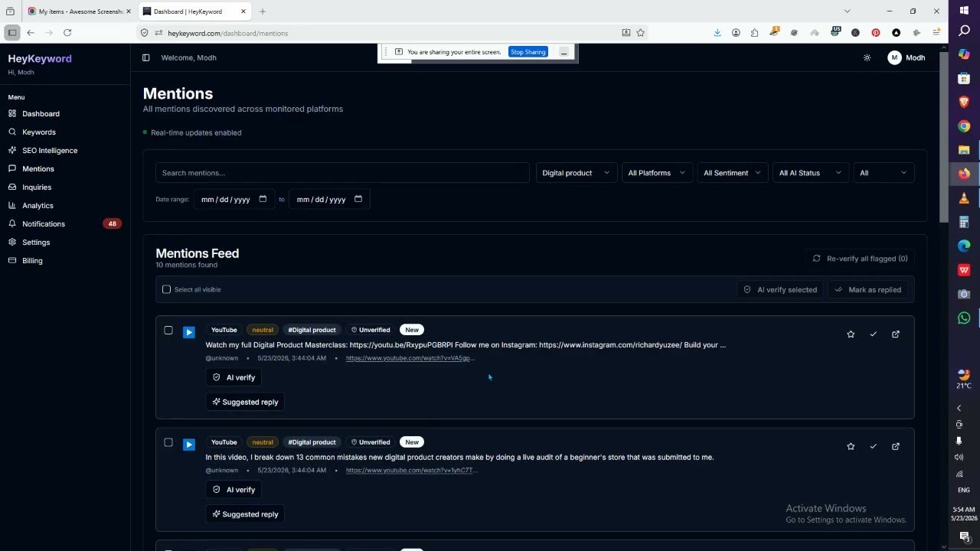
Task: Check the Select all visible checkbox
Action: click(166, 289)
